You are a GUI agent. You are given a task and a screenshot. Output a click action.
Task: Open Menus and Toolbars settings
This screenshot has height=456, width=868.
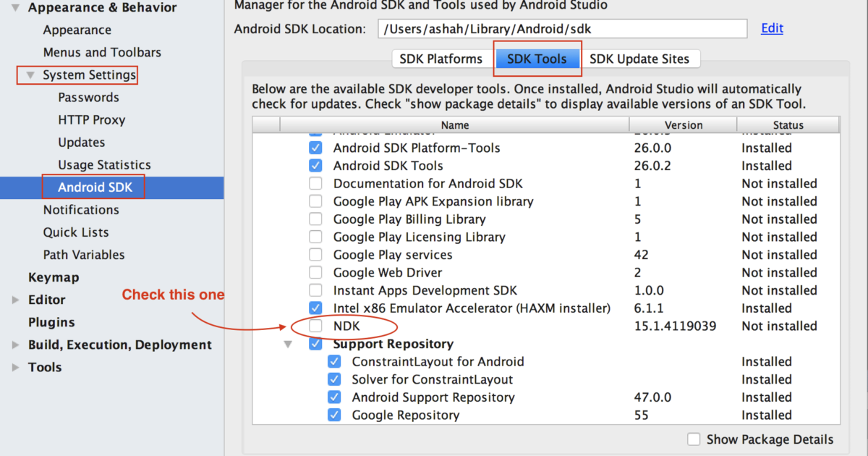tap(102, 53)
